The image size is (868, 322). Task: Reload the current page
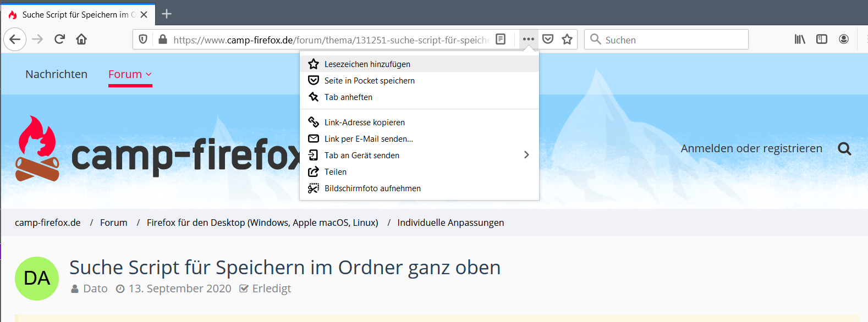59,39
